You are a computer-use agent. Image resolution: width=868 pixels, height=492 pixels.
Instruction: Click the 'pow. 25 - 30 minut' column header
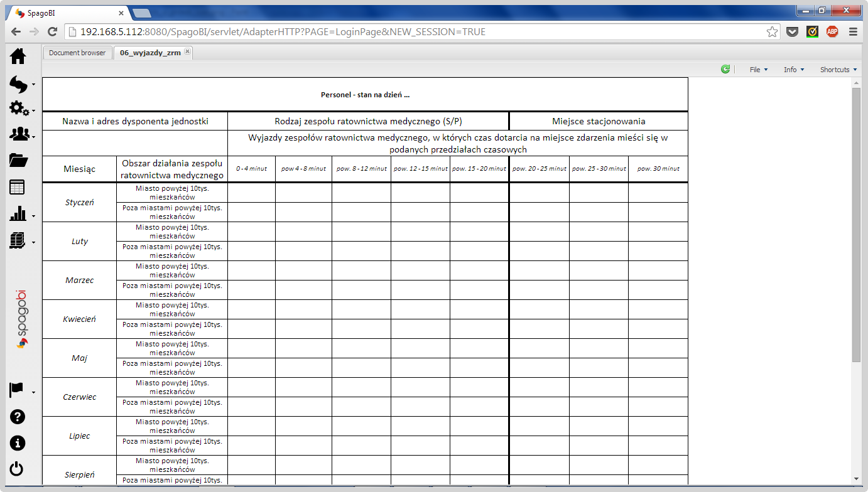(599, 169)
